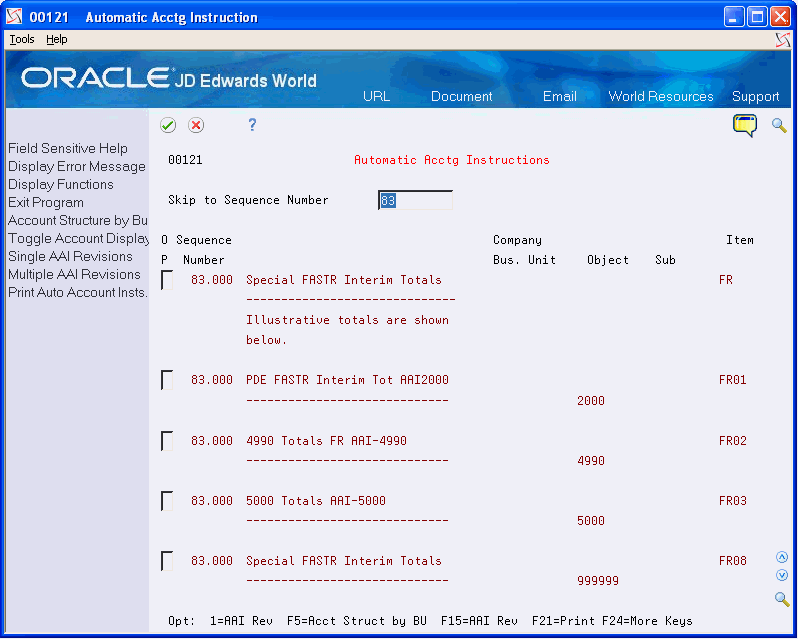Viewport: 798px width, 639px height.
Task: Click the green checkmark OK icon
Action: 168,125
